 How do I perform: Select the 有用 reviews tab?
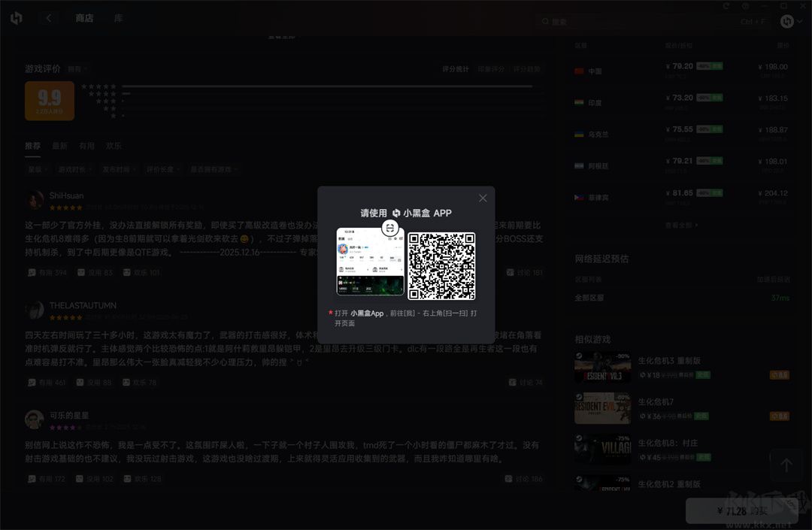pos(86,146)
